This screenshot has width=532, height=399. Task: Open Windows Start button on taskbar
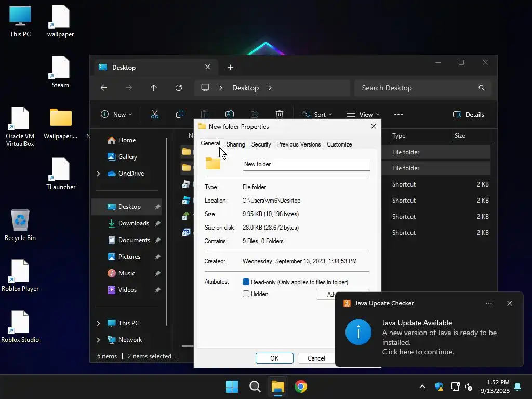(x=232, y=387)
